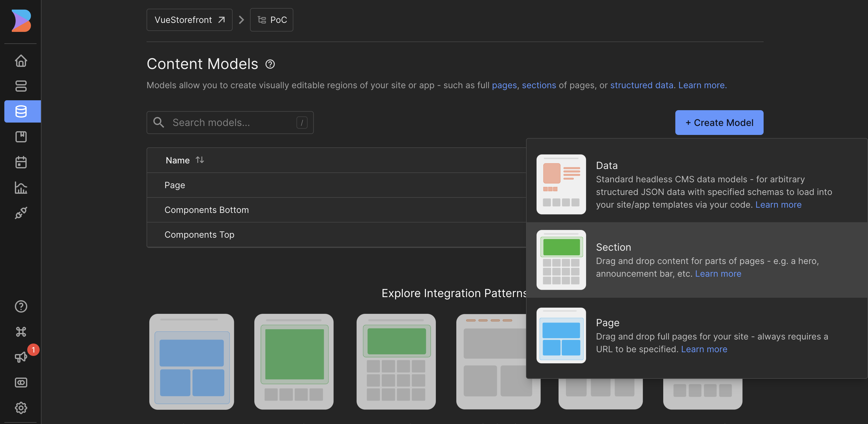The width and height of the screenshot is (868, 424).
Task: Select the Models database sidebar icon
Action: click(x=22, y=111)
